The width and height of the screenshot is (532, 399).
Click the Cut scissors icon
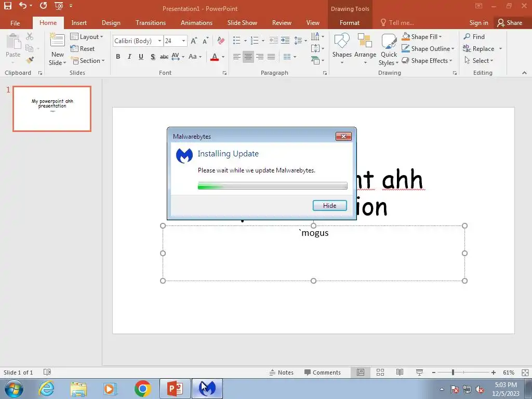pos(30,36)
